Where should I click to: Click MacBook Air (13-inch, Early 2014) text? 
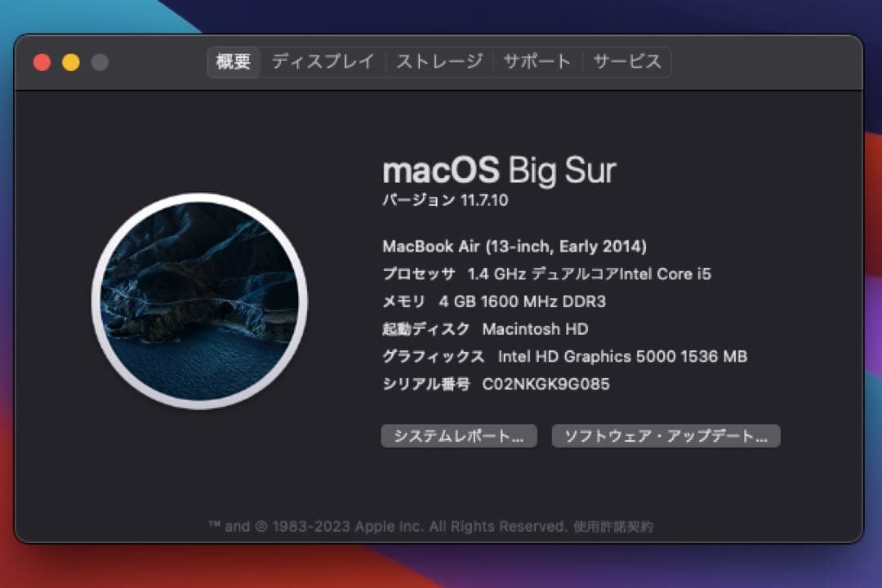(514, 247)
